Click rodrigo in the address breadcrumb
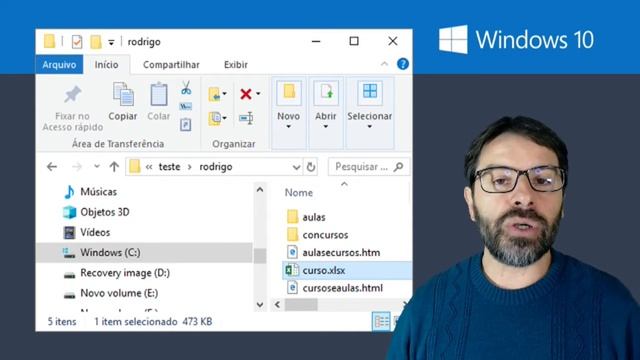Screen dimensions: 640x360 tap(216, 167)
